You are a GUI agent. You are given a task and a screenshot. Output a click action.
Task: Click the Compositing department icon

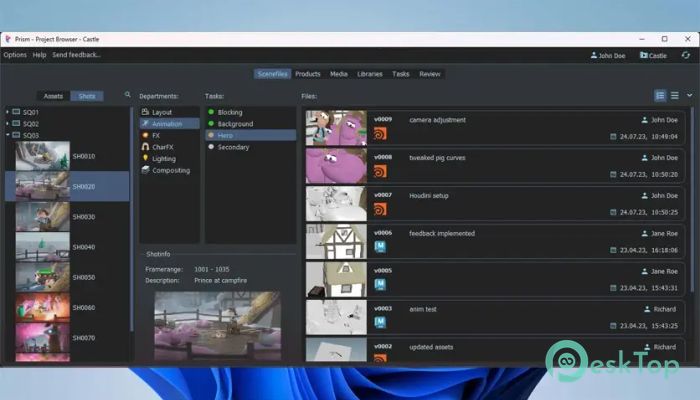point(145,170)
